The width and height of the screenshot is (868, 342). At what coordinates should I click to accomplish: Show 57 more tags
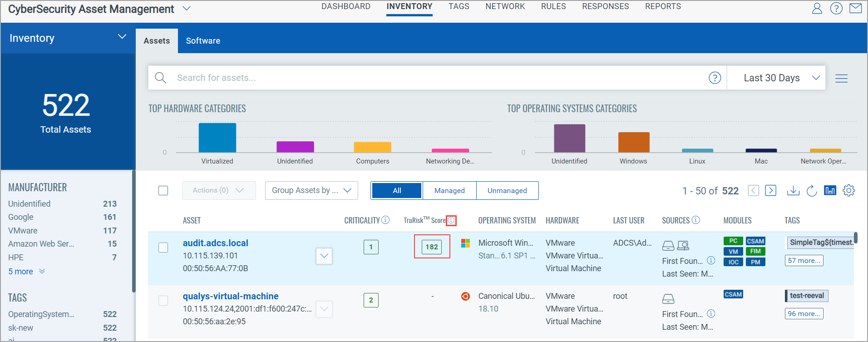click(804, 261)
